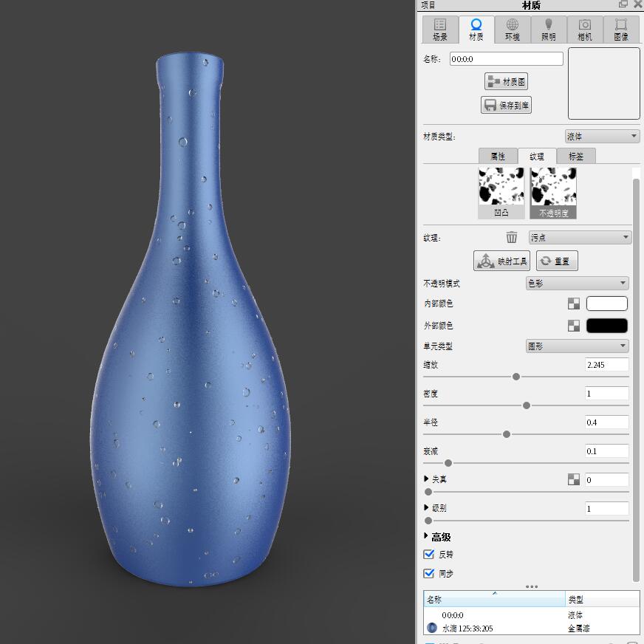Click the 密度 value field

606,394
